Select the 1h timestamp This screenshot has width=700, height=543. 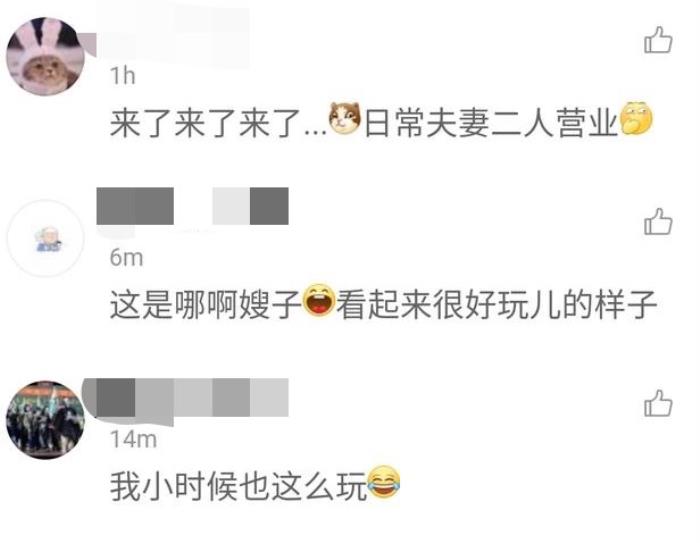pyautogui.click(x=123, y=75)
